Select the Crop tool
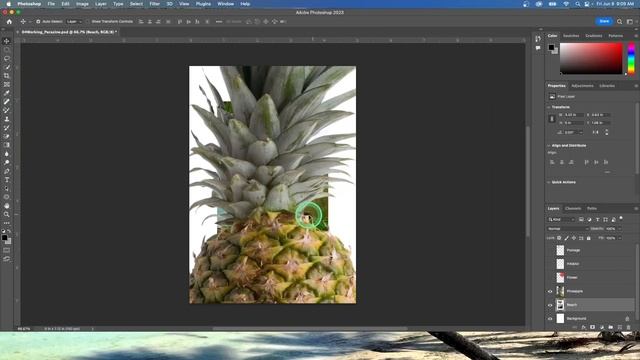Image resolution: width=640 pixels, height=360 pixels. click(x=7, y=76)
